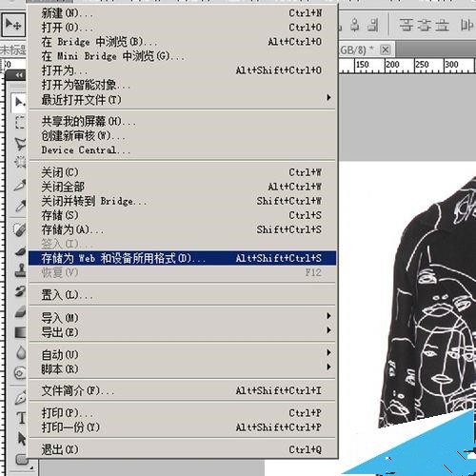Select the Horizontal Type tool
Screen dimensions: 476x476
tap(21, 418)
